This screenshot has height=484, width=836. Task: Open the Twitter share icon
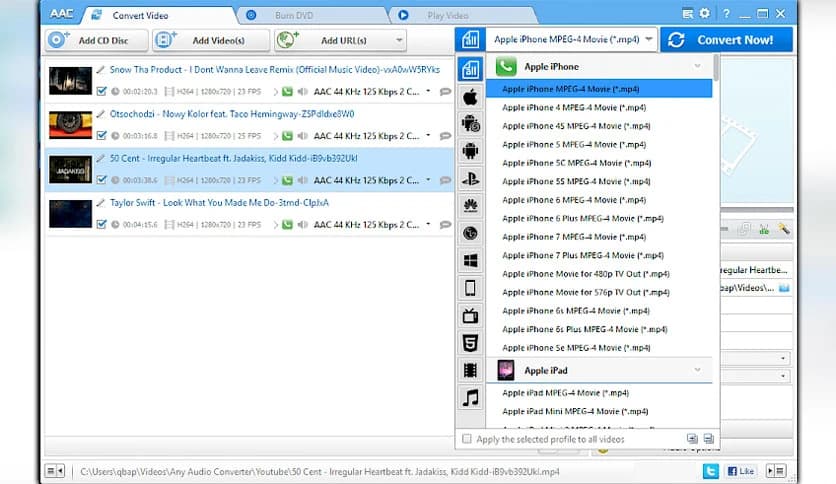pos(710,471)
